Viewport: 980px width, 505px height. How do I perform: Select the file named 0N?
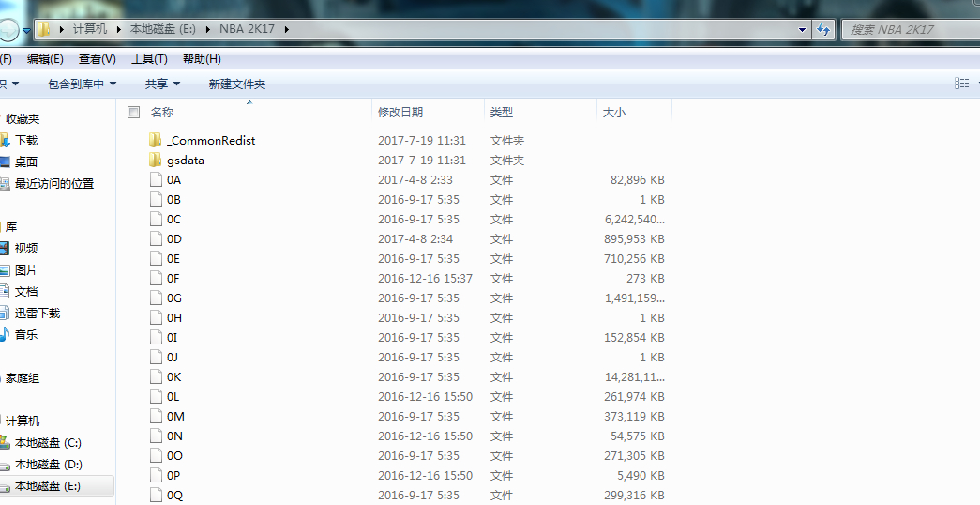[x=174, y=436]
